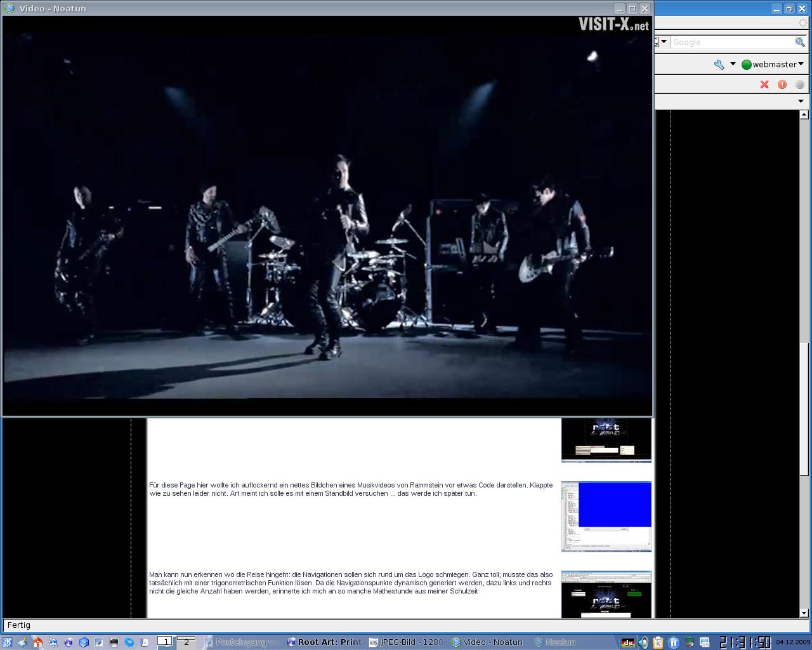Click the date 04.12.2009 in panel
The width and height of the screenshot is (812, 650).
click(x=793, y=642)
